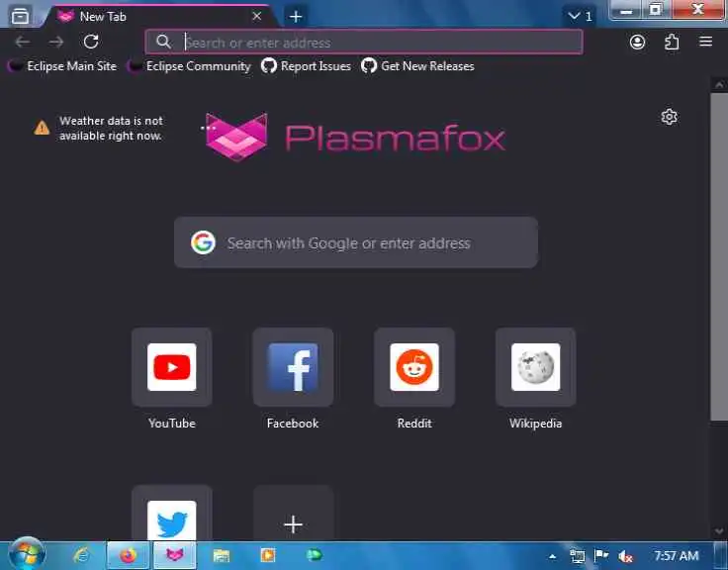Click page scrollbar down arrow
728x570 pixels.
pos(719,531)
